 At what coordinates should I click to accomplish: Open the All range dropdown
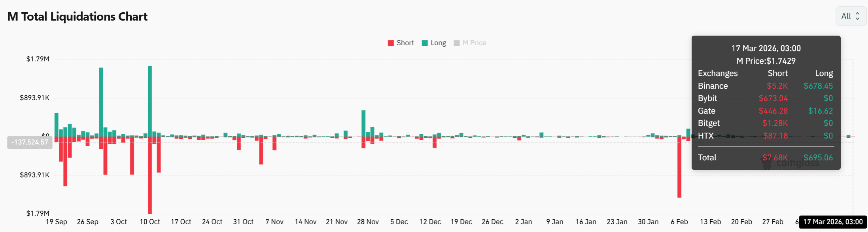tap(850, 16)
